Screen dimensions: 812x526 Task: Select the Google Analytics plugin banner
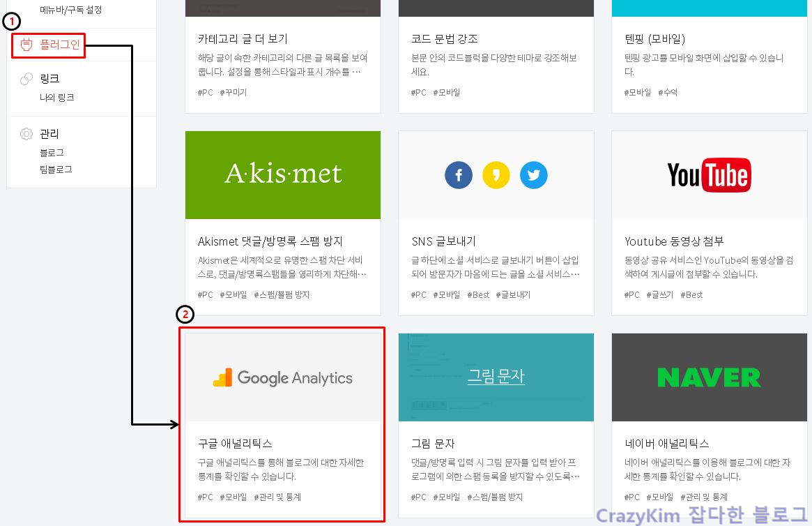point(283,377)
